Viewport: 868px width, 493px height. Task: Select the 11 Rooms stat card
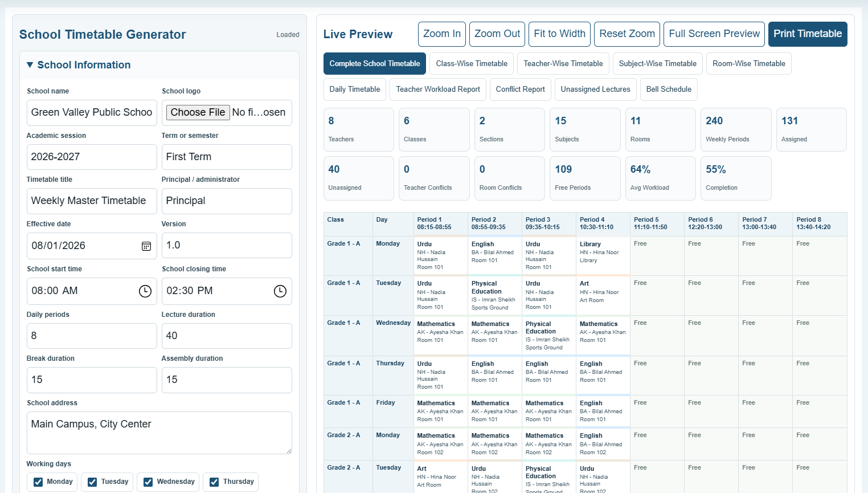[661, 130]
